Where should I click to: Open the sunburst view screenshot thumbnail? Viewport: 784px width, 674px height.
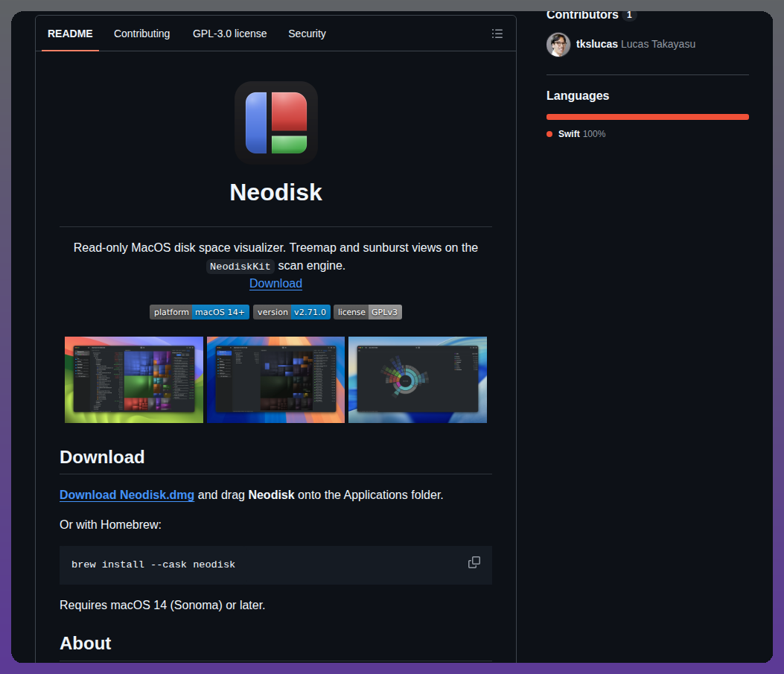pyautogui.click(x=418, y=380)
